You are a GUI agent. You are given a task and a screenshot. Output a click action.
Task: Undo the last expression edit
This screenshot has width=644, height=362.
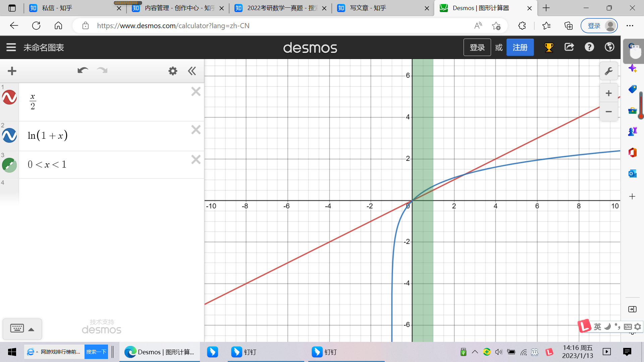point(83,70)
